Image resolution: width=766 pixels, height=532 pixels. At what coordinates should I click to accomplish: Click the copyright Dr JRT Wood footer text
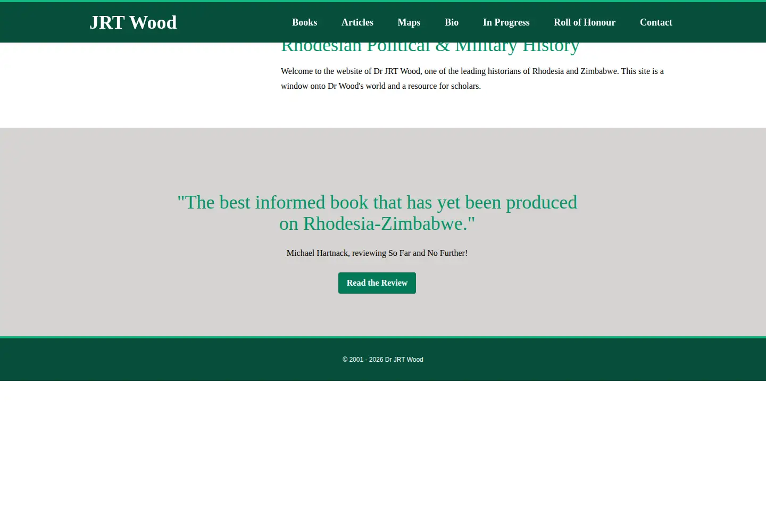pos(383,360)
